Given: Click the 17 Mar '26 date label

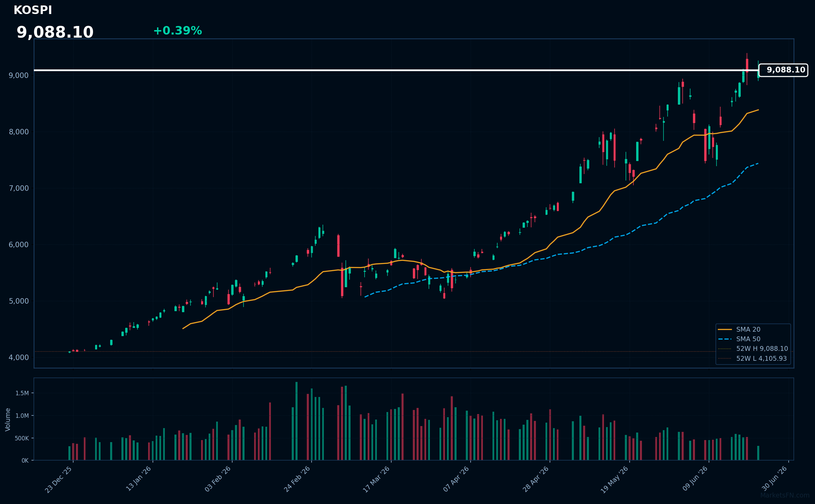Looking at the screenshot, I should point(376,479).
